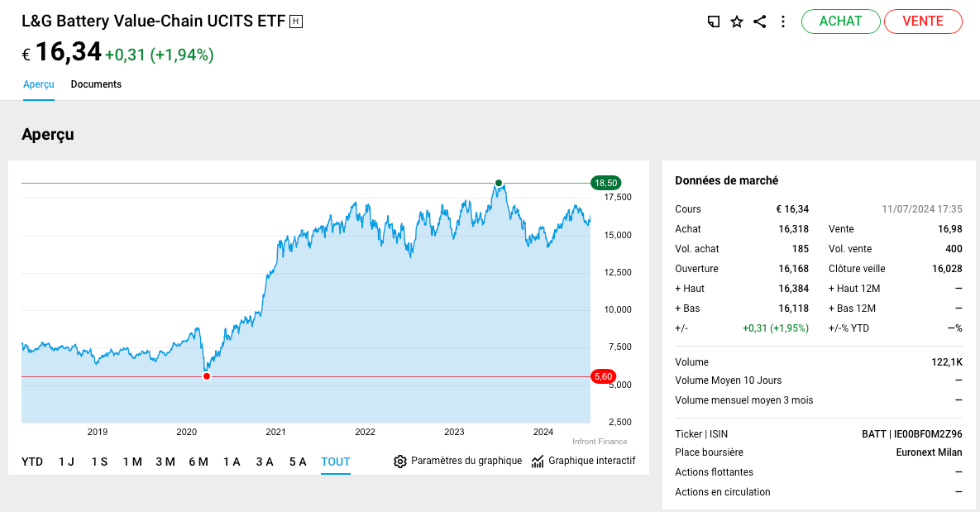Select the 1 J chart range

[x=66, y=462]
